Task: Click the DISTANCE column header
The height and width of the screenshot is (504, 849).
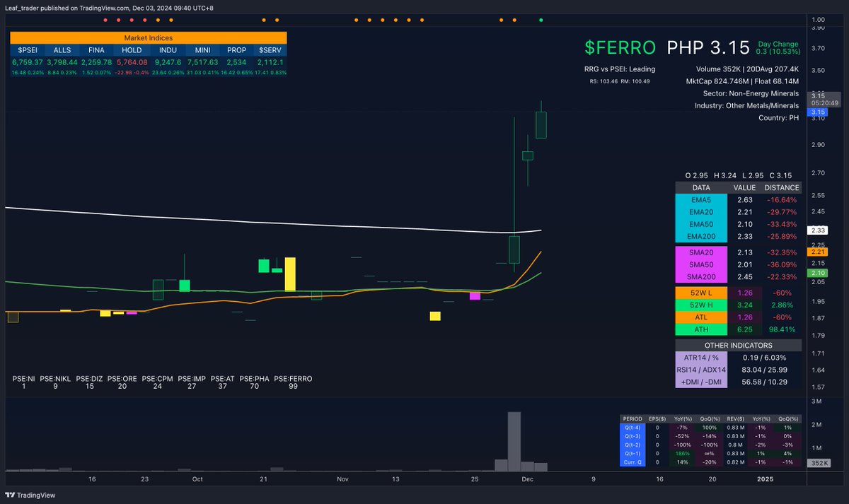Action: (782, 188)
